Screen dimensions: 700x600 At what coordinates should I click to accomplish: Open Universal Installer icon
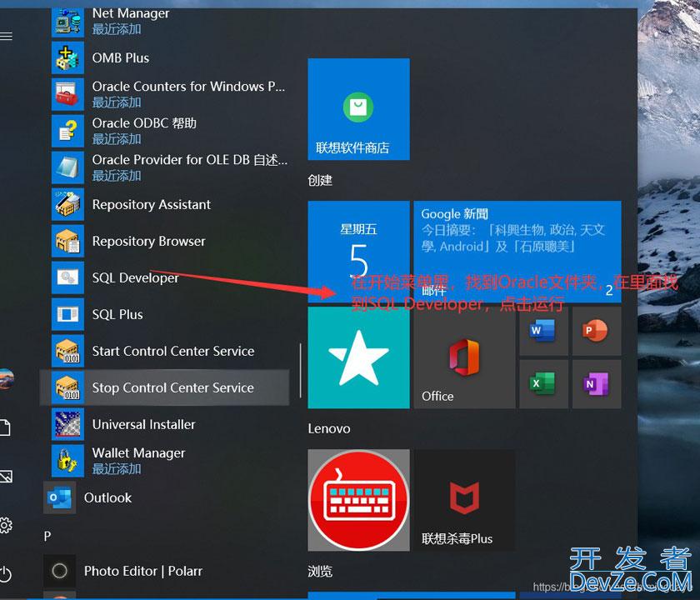pos(67,423)
